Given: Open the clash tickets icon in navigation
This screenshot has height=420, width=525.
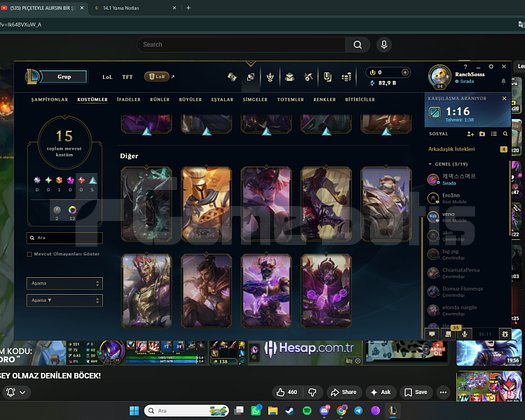Looking at the screenshot, I should (x=327, y=77).
